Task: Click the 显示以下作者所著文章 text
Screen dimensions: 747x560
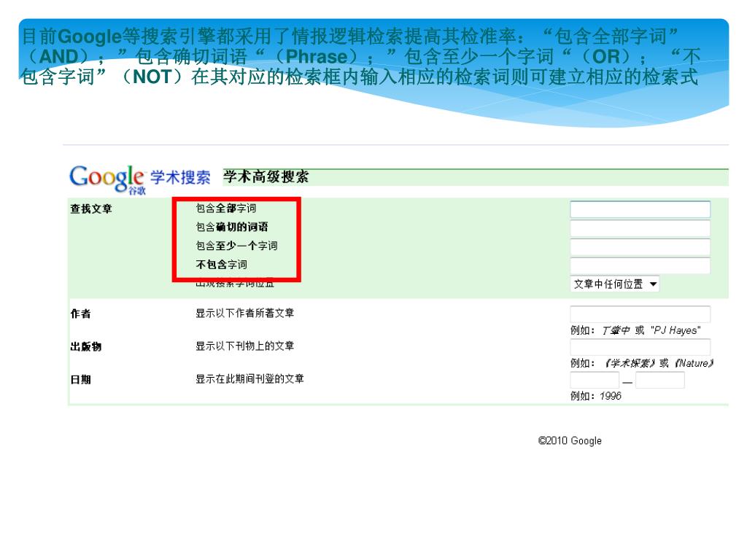Action: [x=244, y=313]
